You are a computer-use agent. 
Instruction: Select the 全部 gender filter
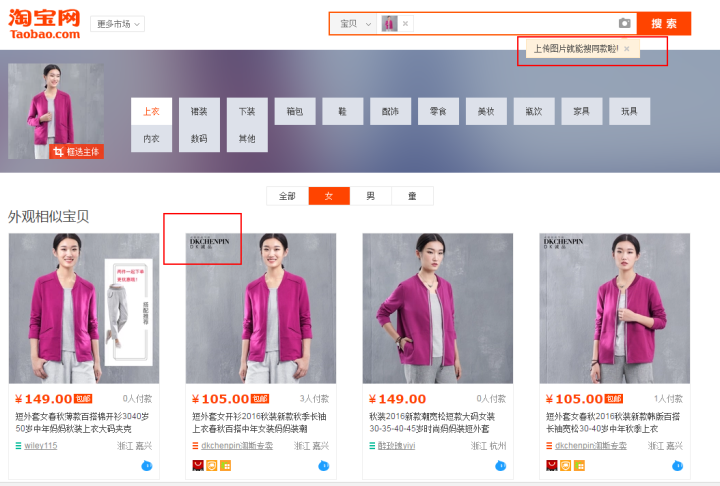(x=287, y=196)
